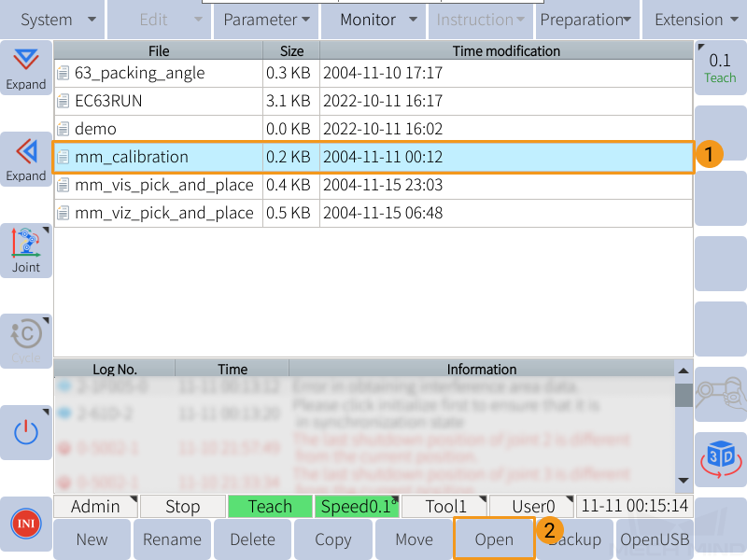
Task: Open the Admin user level dropdown
Action: pos(96,506)
